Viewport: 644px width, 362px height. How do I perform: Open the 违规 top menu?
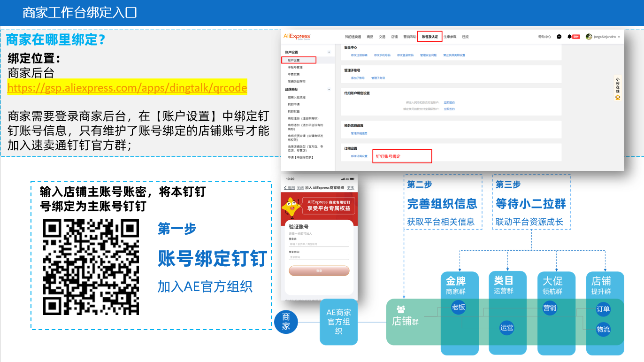coord(465,37)
